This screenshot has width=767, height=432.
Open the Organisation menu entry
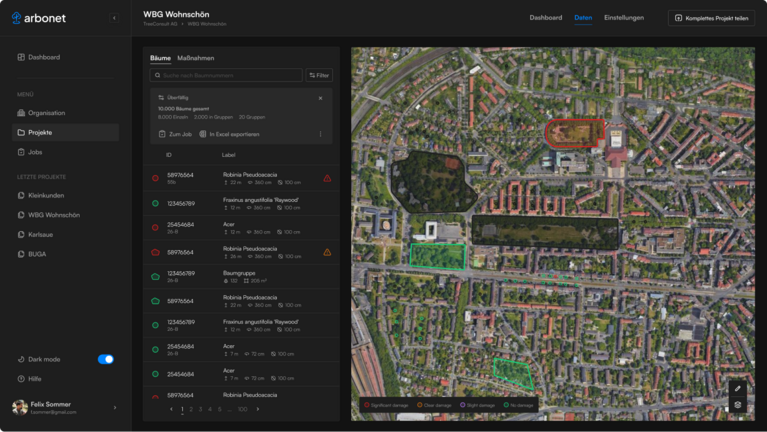pos(41,113)
